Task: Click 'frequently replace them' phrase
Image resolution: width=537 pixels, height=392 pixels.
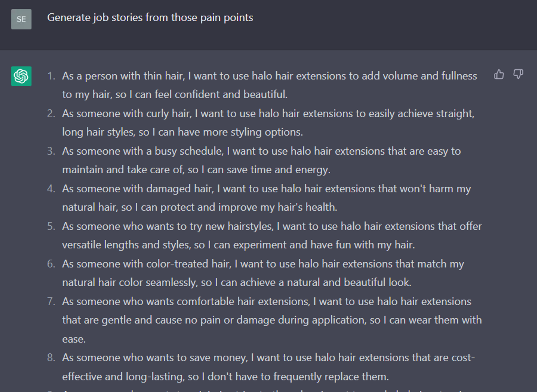Action: pyautogui.click(x=331, y=377)
